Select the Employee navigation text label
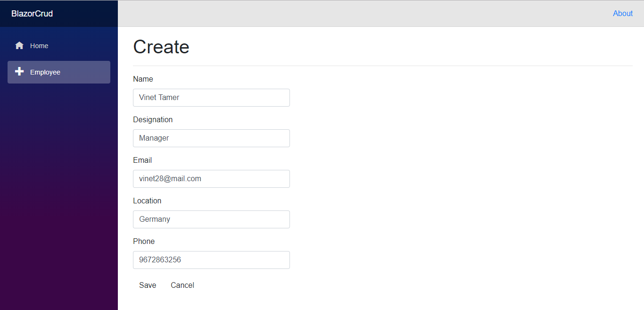Screen dimensions: 644x310 [45, 72]
